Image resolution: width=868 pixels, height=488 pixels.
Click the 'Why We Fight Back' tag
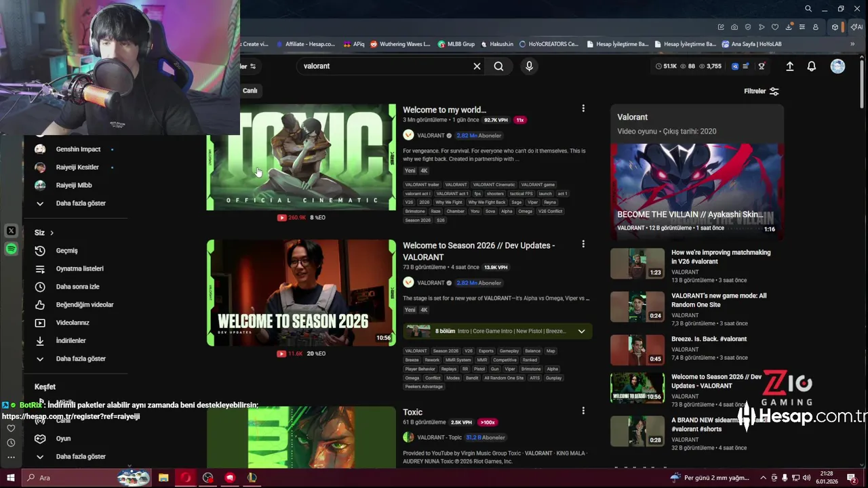point(487,202)
